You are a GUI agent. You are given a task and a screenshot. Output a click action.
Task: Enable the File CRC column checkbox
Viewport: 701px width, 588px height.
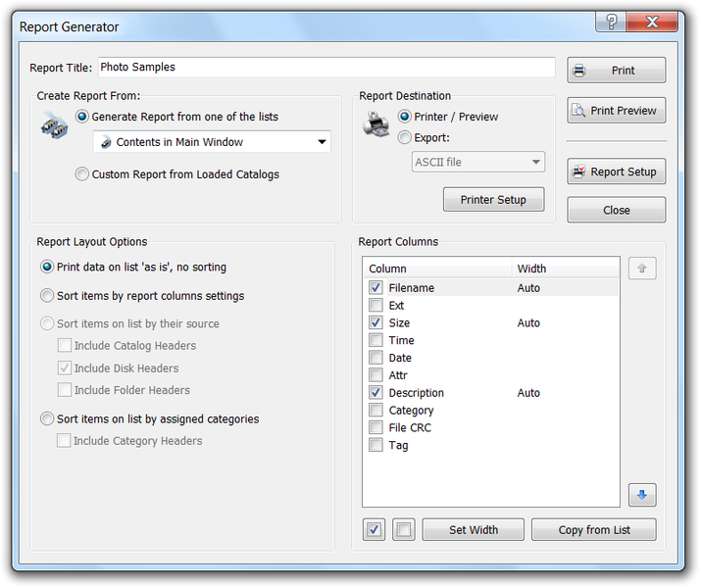pyautogui.click(x=376, y=427)
